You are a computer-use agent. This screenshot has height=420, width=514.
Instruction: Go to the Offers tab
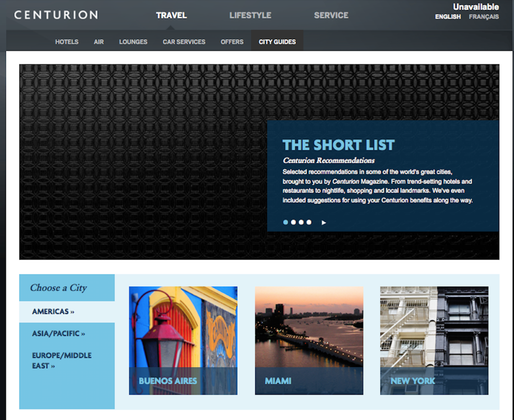(x=232, y=42)
